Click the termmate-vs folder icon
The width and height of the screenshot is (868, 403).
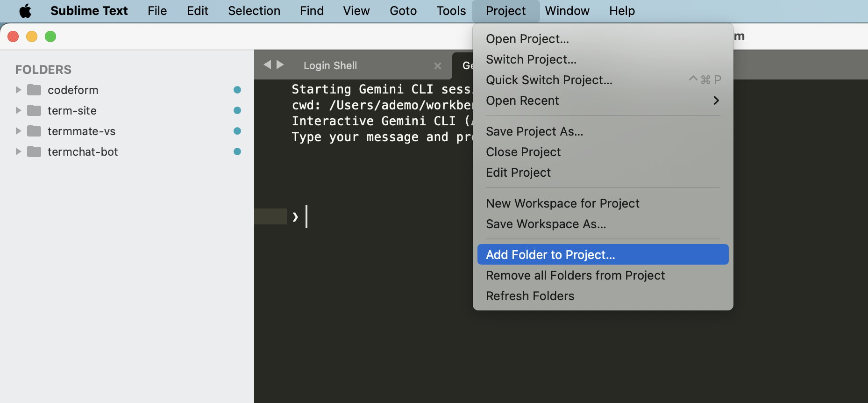pos(34,131)
